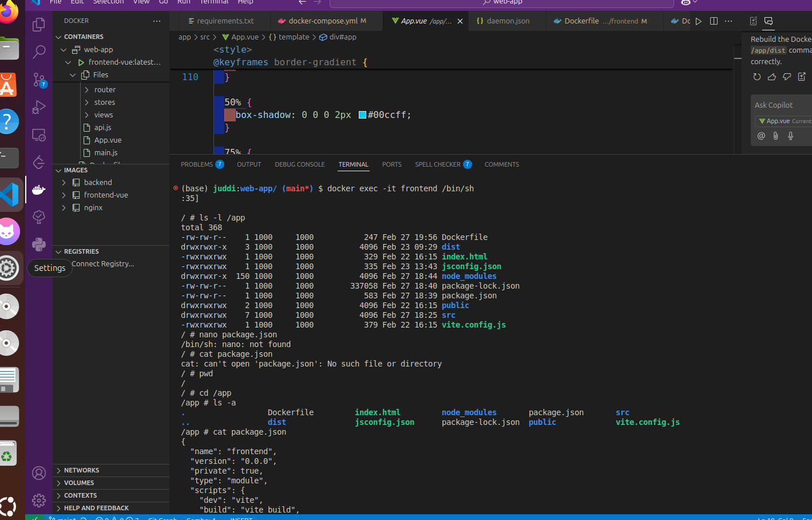This screenshot has width=812, height=520.
Task: Click the App.vue Current context chip
Action: (x=784, y=121)
